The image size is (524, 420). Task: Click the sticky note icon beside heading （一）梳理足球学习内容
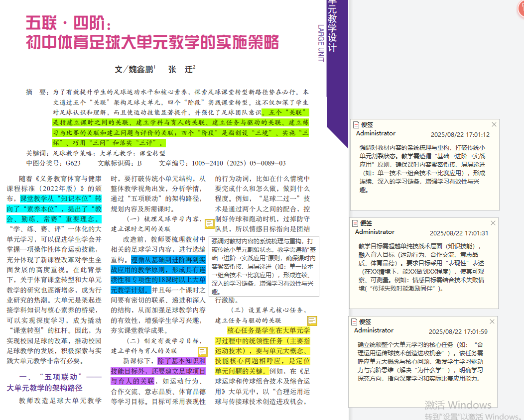pos(210,224)
